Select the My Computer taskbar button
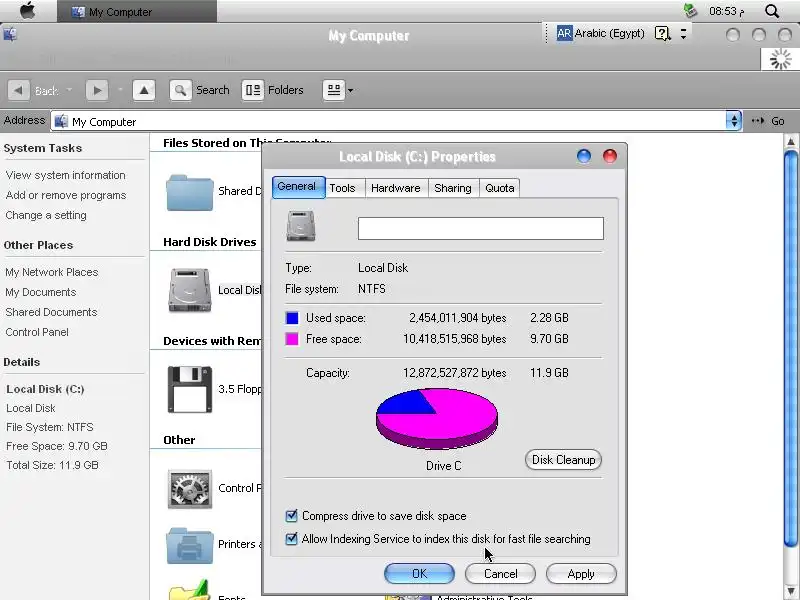 click(x=137, y=11)
